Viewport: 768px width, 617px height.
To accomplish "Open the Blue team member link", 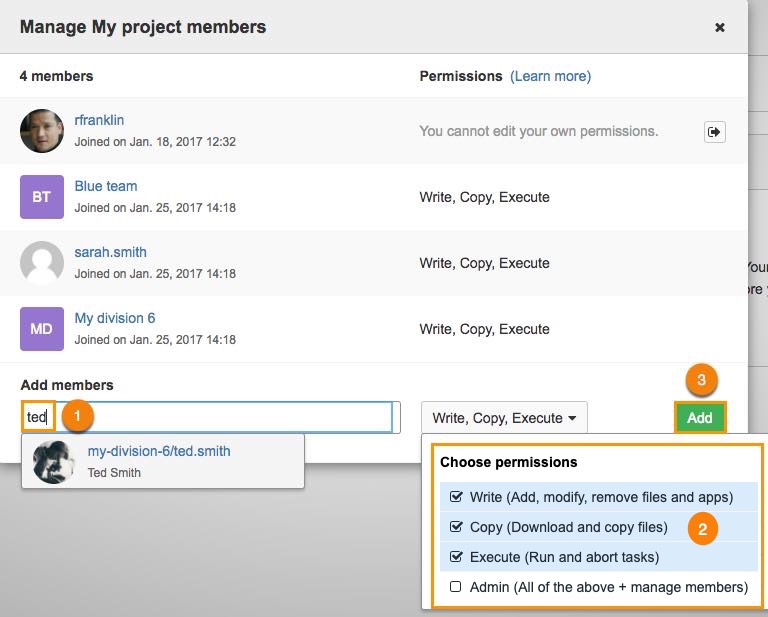I will [x=106, y=186].
